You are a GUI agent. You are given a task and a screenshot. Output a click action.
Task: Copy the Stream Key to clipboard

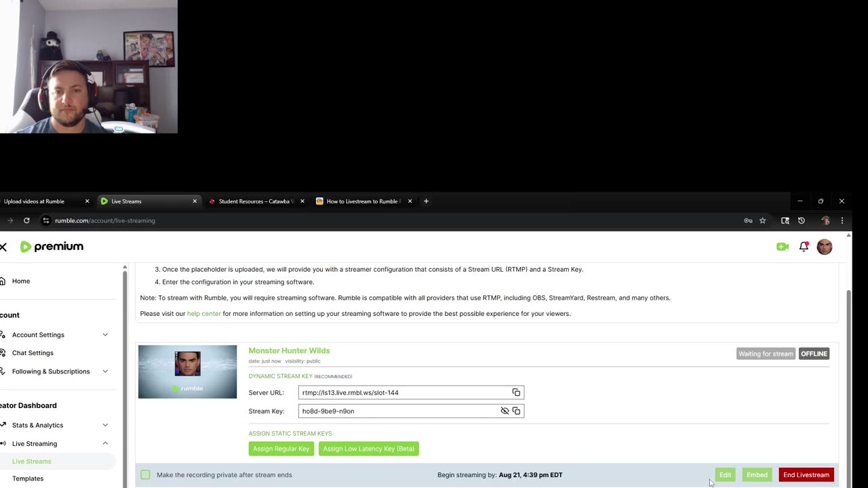[x=516, y=411]
